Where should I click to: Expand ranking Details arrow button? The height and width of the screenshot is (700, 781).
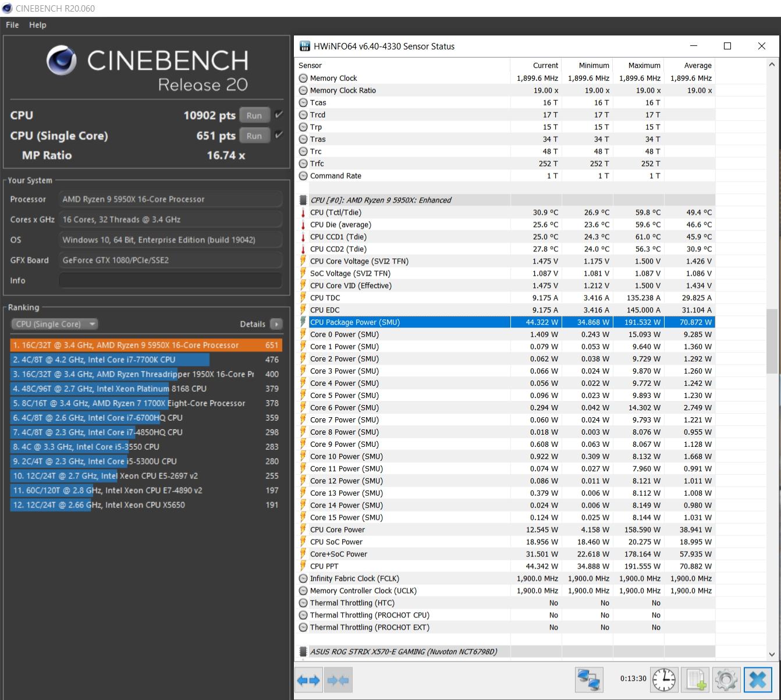[276, 324]
